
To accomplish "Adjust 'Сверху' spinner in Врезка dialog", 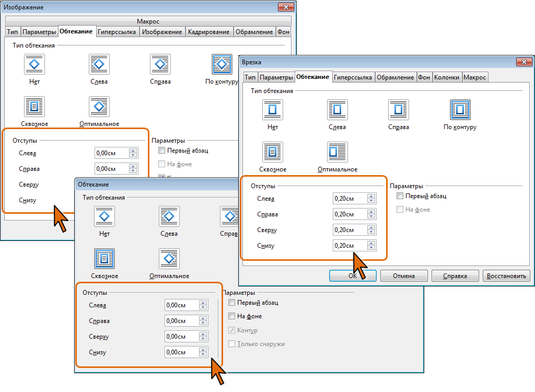I will [x=371, y=230].
